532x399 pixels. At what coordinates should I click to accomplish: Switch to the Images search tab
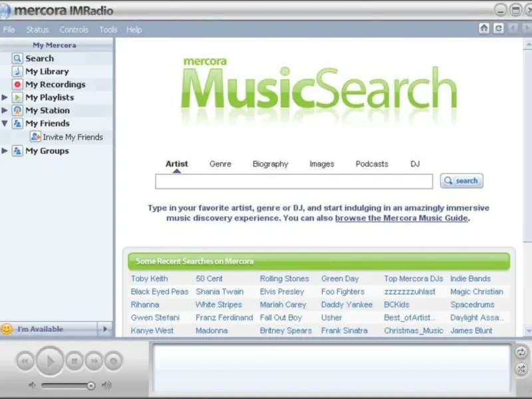[x=322, y=164]
